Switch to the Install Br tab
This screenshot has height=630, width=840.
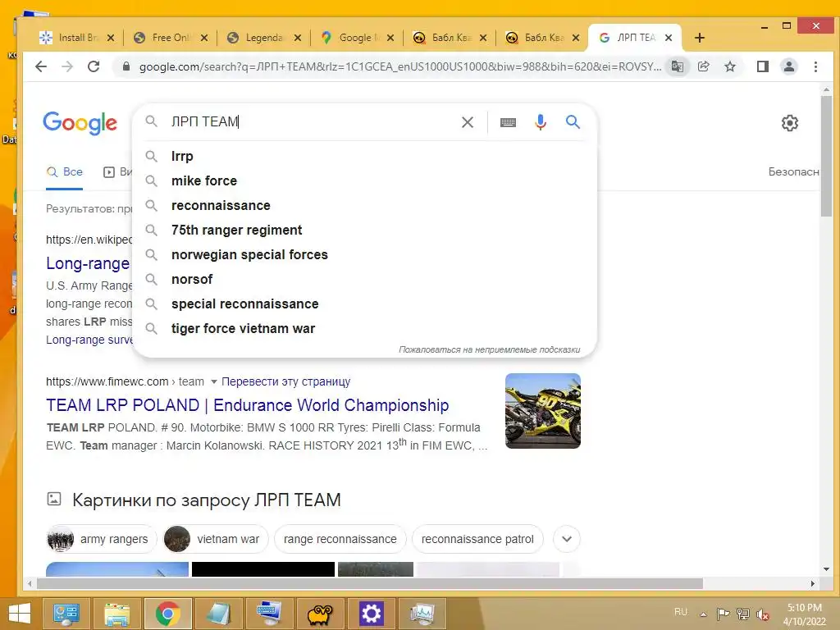[75, 38]
